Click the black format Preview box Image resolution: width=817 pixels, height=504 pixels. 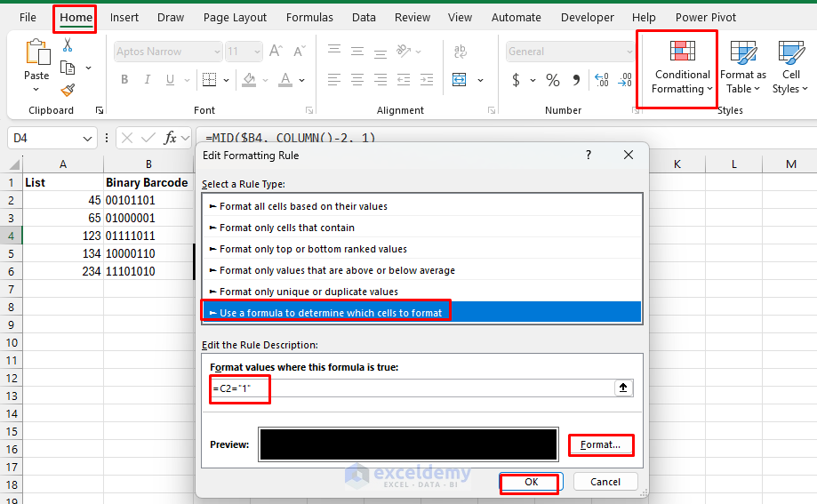[409, 444]
